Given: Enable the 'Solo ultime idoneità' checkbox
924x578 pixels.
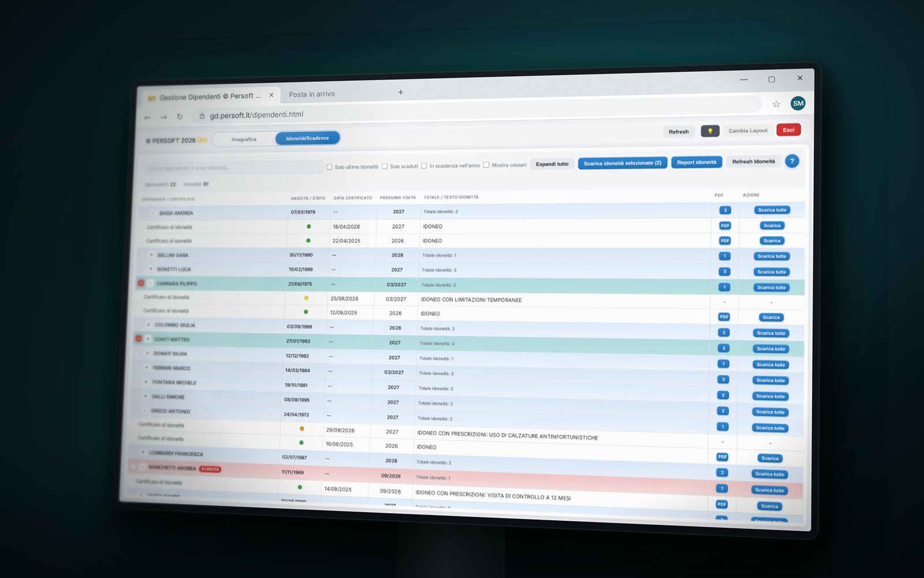Looking at the screenshot, I should tap(329, 167).
